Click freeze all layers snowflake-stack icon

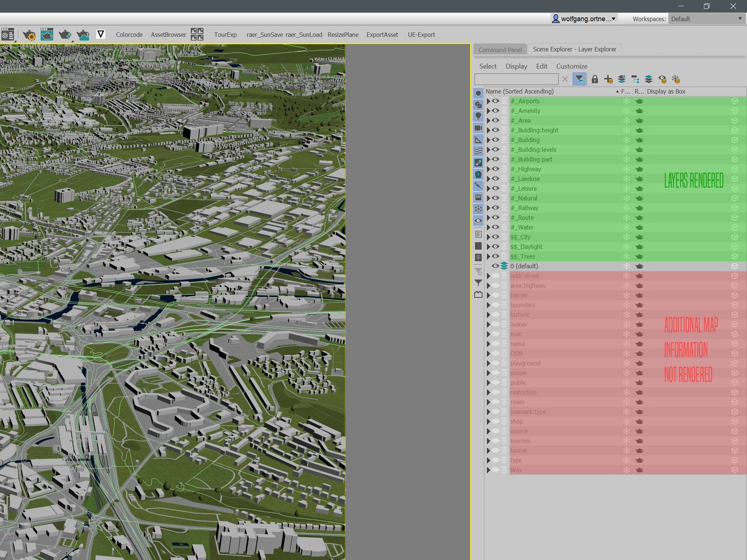pyautogui.click(x=675, y=79)
